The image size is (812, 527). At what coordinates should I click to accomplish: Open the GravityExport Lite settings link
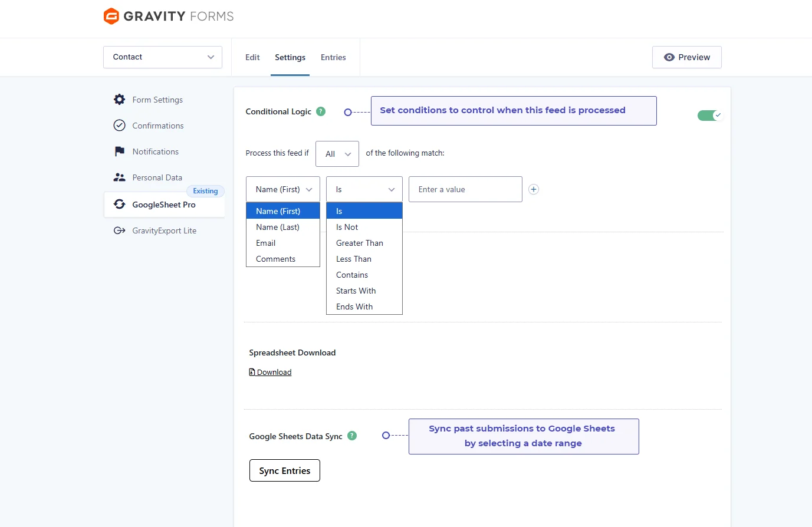pyautogui.click(x=165, y=230)
